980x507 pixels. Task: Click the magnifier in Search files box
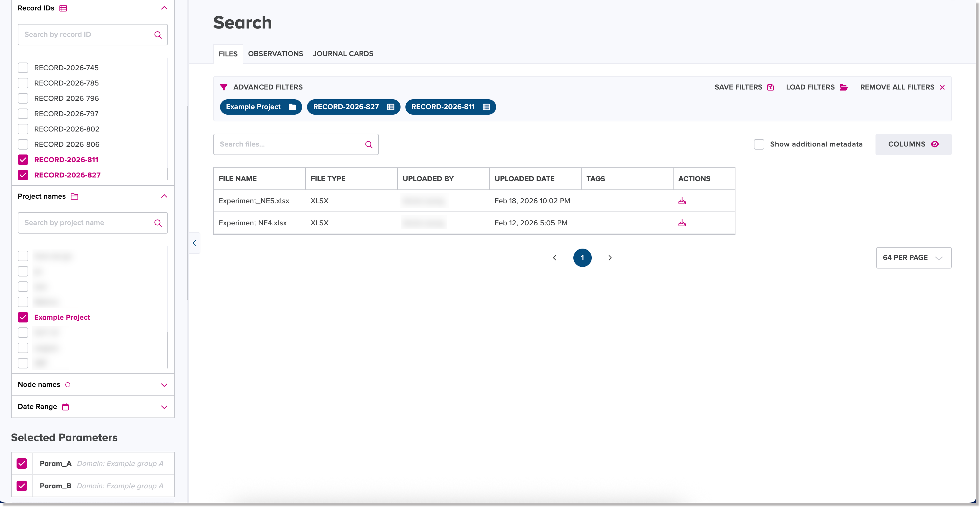click(x=369, y=145)
